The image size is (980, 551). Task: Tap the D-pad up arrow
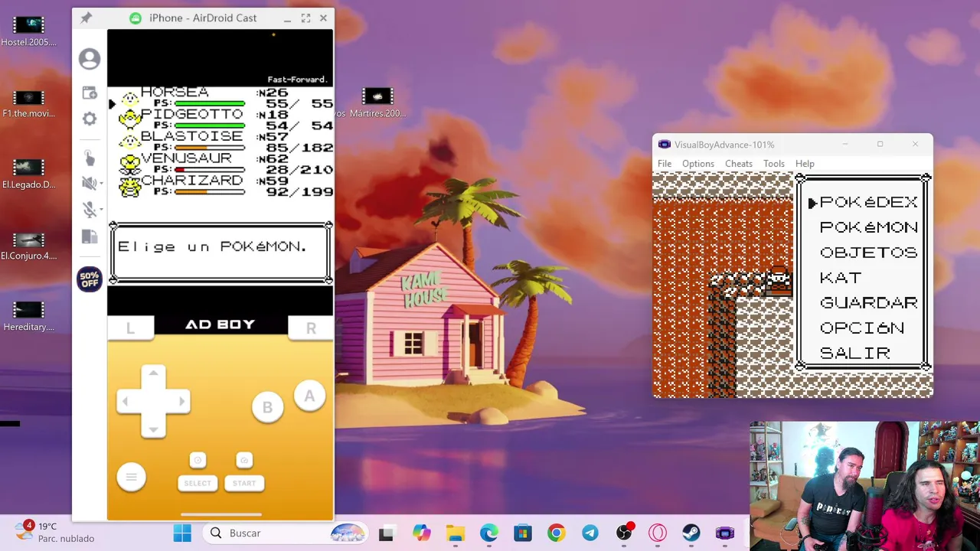(x=153, y=374)
